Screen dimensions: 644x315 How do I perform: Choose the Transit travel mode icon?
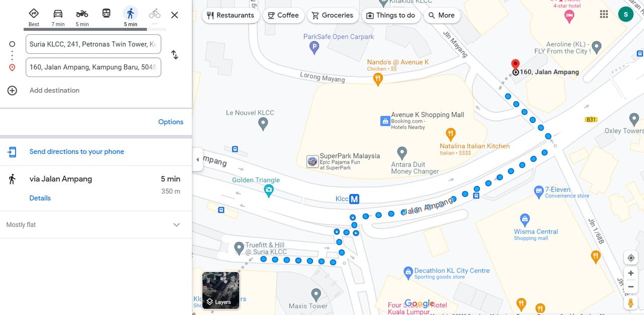click(106, 14)
